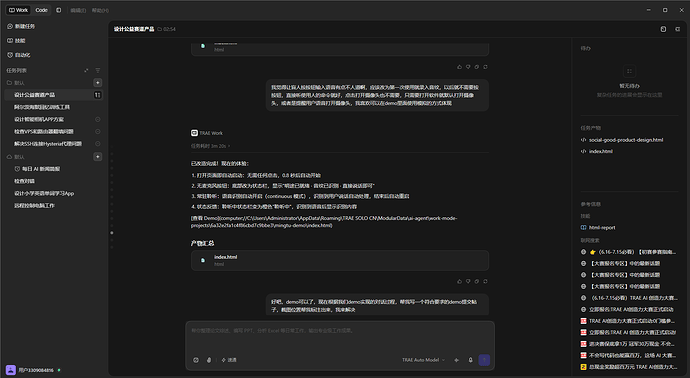Click the attachment paperclip icon in input box
Screen dimensions: 690x378
[x=209, y=360]
